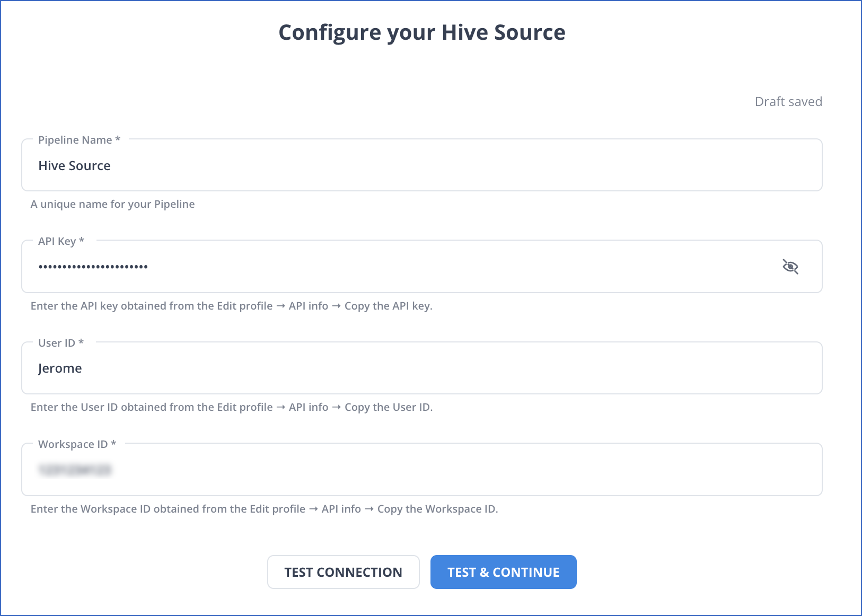Click the 'Copy the Workspace ID' helper text
This screenshot has width=862, height=616.
tap(438, 509)
